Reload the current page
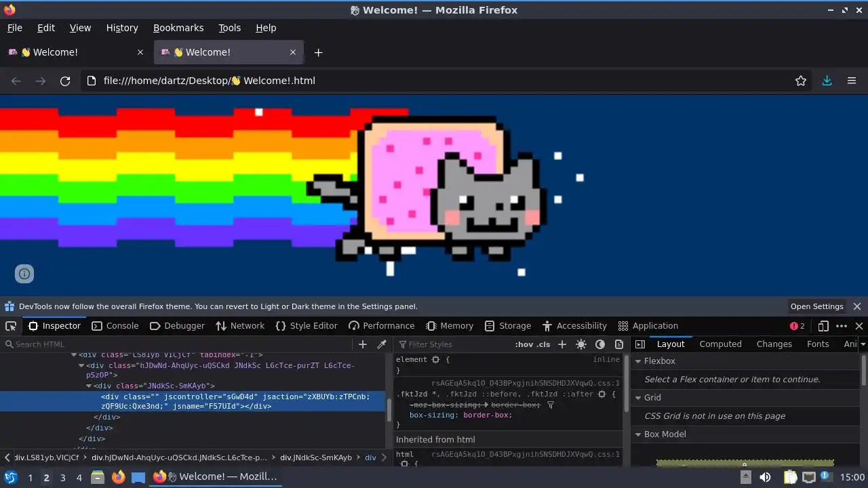868x488 pixels. (65, 81)
